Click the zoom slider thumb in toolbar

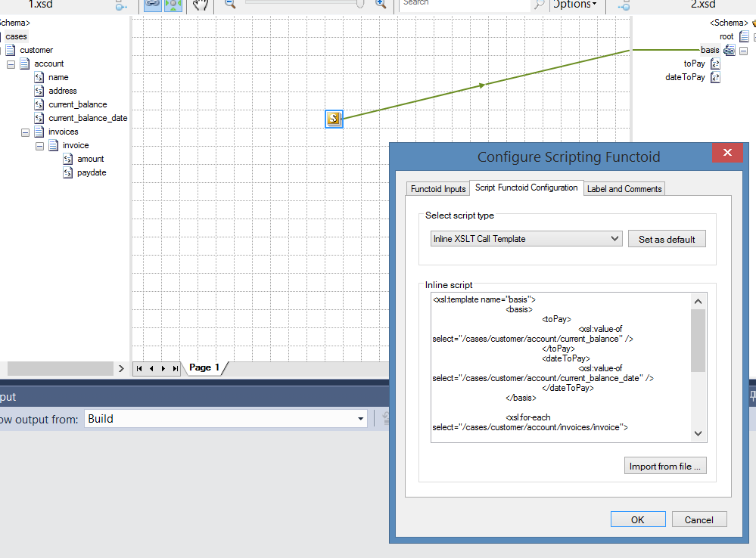pos(360,4)
